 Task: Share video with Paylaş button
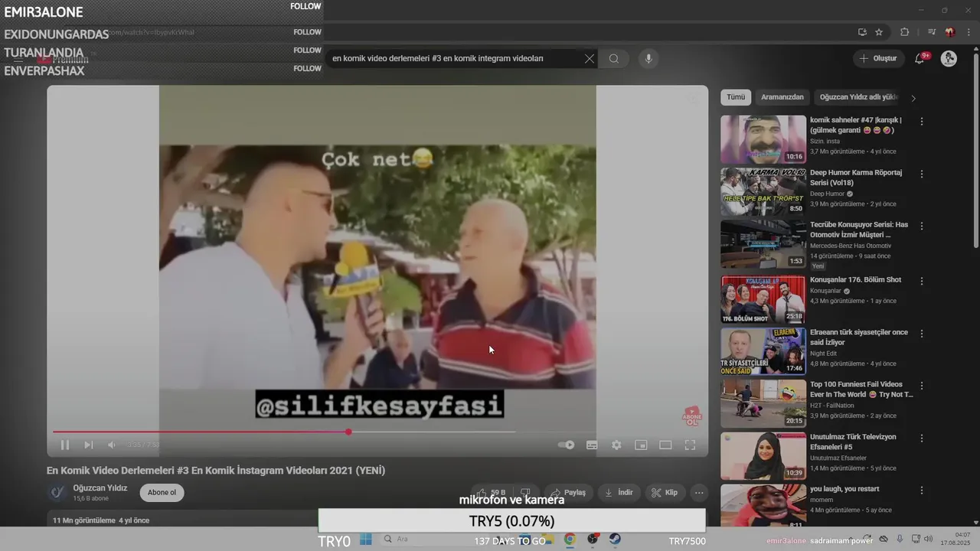tap(568, 493)
